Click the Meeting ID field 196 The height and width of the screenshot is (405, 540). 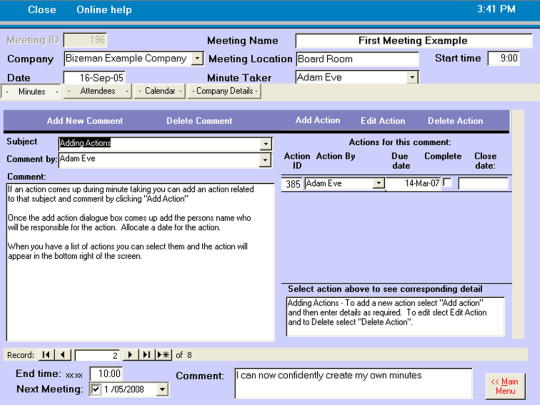pyautogui.click(x=85, y=40)
